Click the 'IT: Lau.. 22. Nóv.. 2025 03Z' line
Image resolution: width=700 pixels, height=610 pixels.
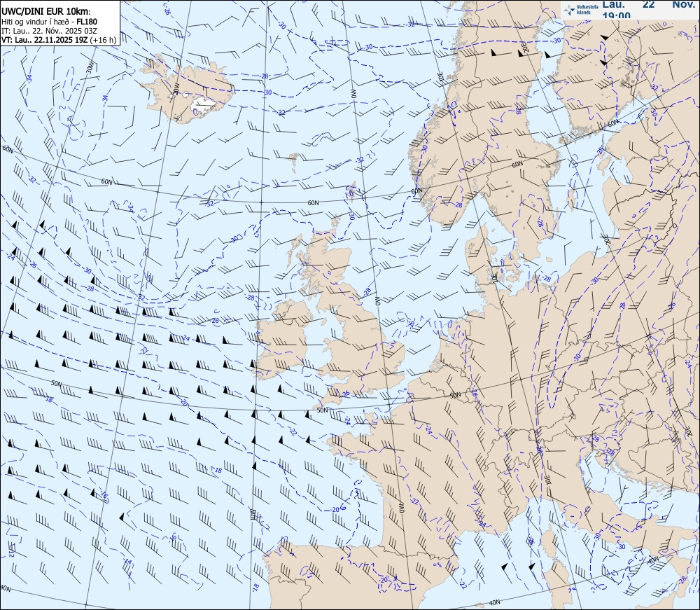49,31
